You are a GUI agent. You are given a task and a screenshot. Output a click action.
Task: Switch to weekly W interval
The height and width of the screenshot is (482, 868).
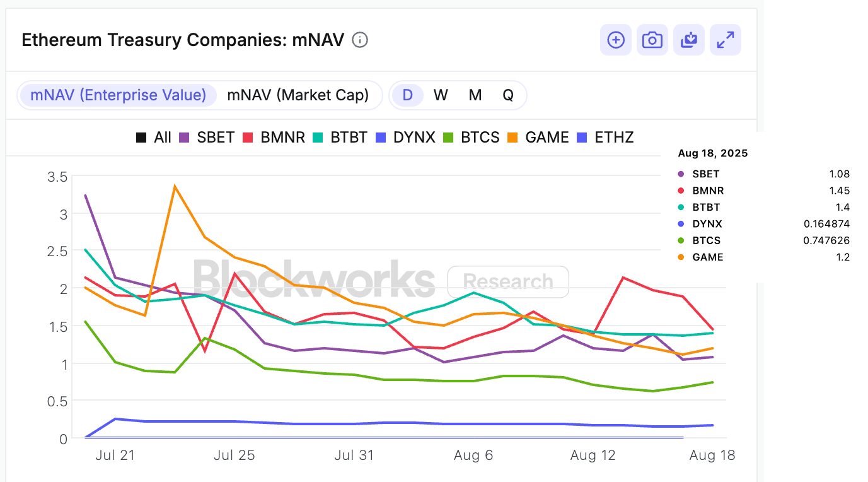point(441,95)
